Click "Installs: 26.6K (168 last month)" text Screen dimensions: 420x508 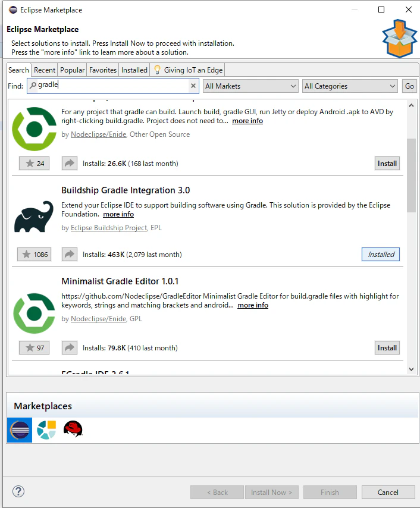(x=130, y=164)
